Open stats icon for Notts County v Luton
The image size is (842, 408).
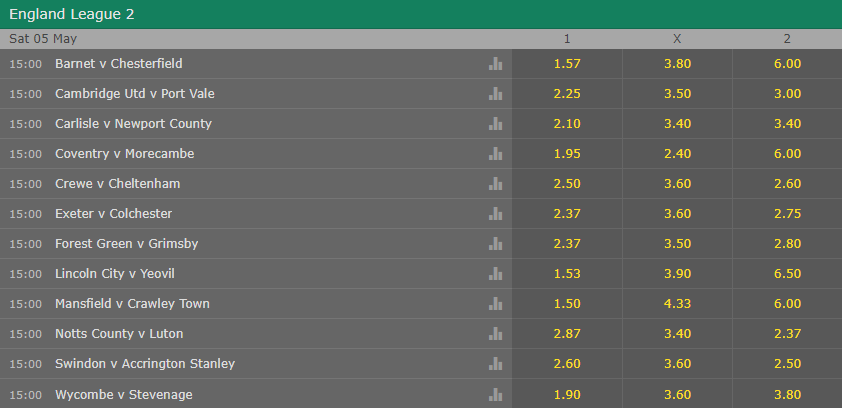point(495,334)
